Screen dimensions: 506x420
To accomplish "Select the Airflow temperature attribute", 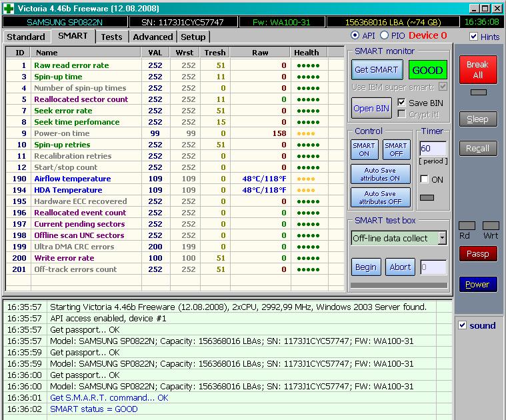I will 175,179.
